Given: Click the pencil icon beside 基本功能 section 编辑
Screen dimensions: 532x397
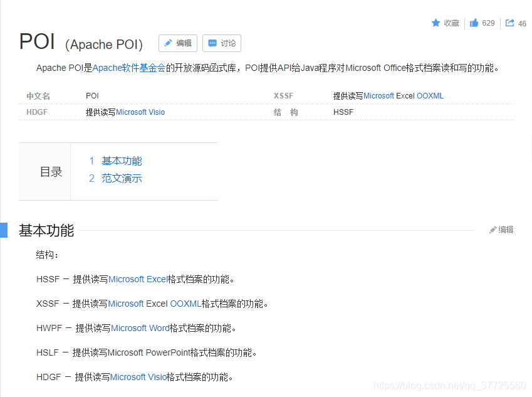Looking at the screenshot, I should (x=493, y=230).
